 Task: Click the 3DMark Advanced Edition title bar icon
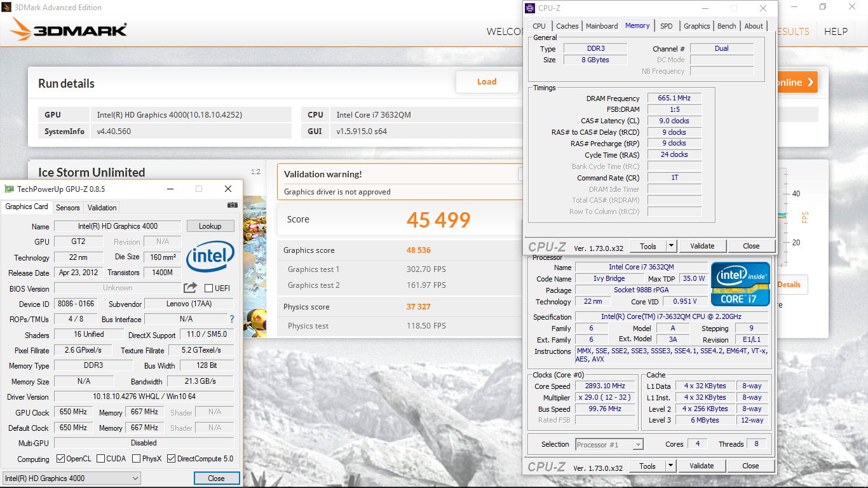[6, 7]
